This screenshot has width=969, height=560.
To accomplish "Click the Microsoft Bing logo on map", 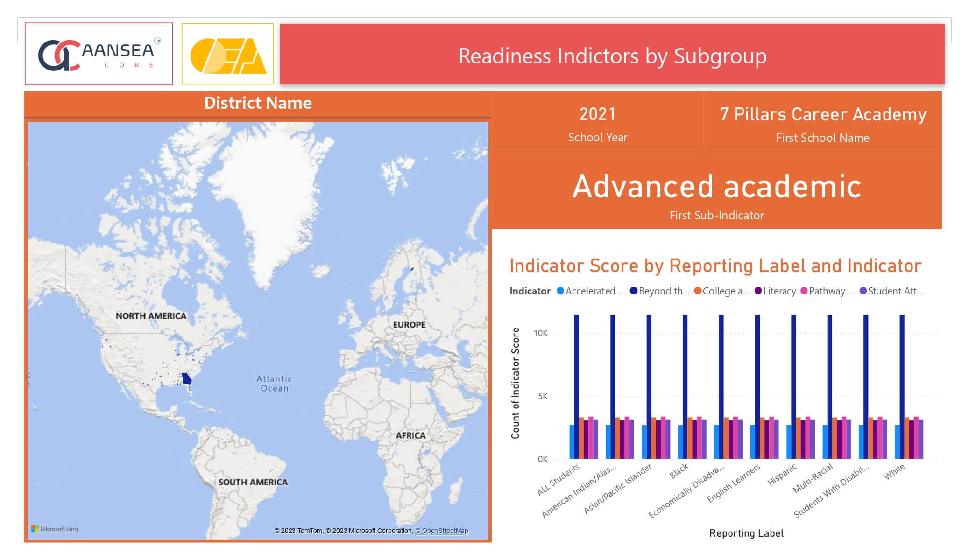I will [x=55, y=529].
